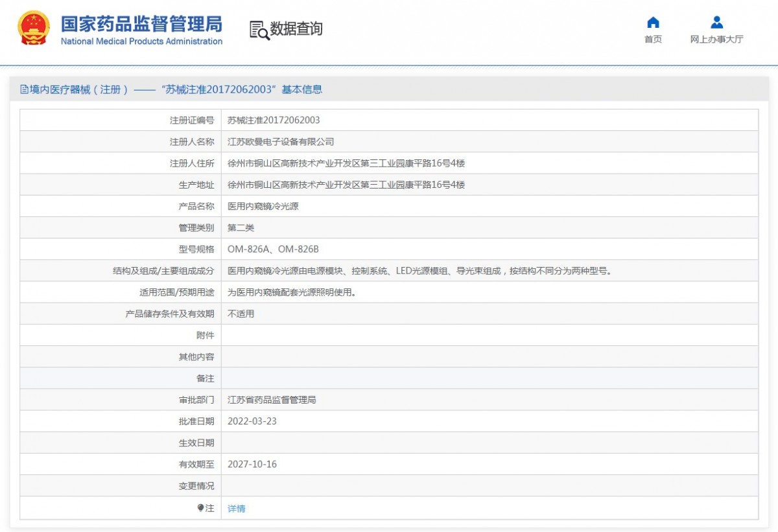Click the 备注 label
Image resolution: width=778 pixels, height=532 pixels.
[x=206, y=378]
